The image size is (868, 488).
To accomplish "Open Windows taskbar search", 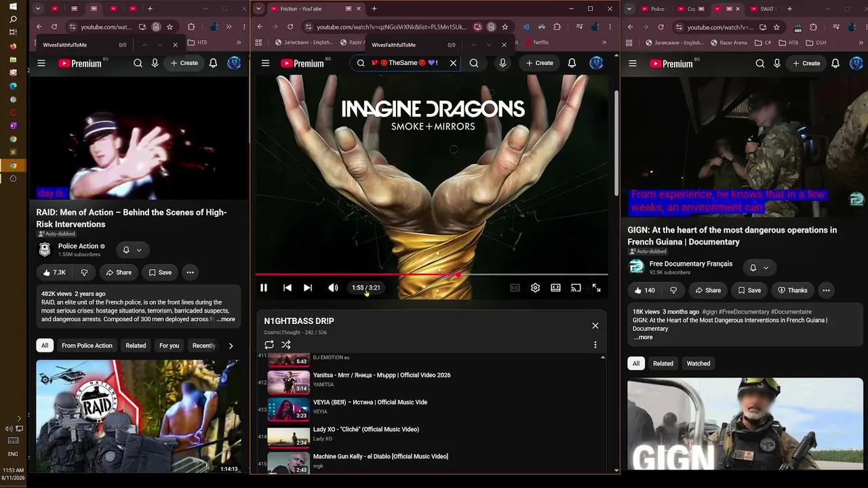I will [13, 19].
